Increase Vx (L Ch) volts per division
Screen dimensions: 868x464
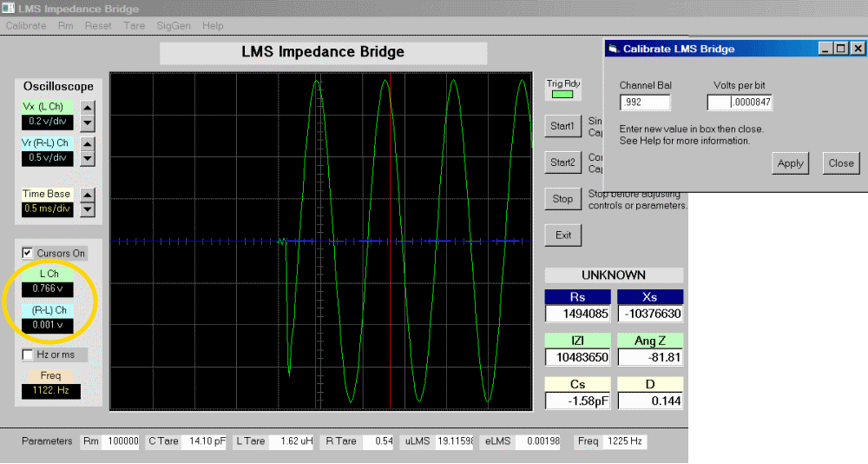click(88, 108)
